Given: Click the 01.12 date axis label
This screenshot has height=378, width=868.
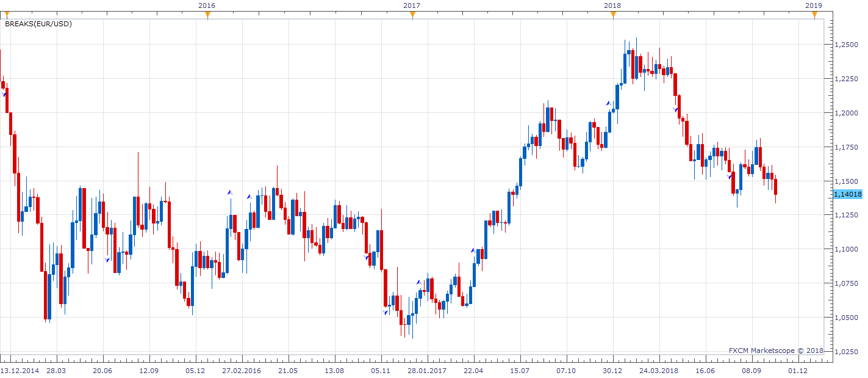Looking at the screenshot, I should tap(798, 371).
